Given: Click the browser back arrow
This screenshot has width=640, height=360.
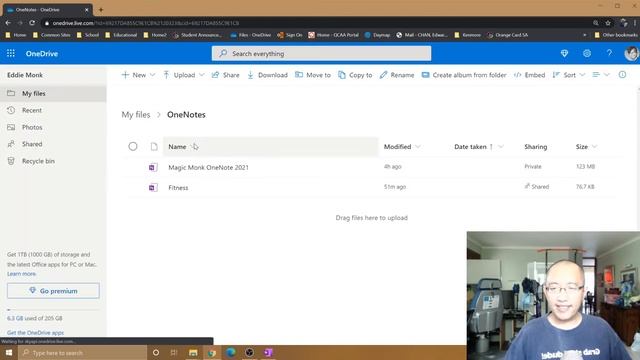Looking at the screenshot, I should pyautogui.click(x=8, y=23).
